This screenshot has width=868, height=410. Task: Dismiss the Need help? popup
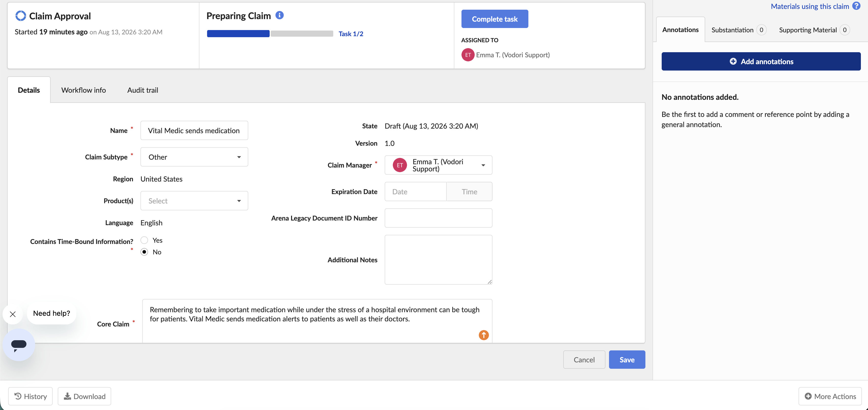coord(13,314)
